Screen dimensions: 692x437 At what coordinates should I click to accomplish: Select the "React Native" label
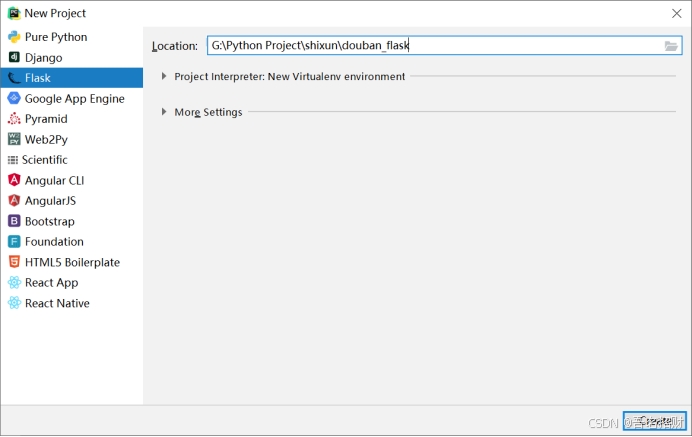coord(57,303)
